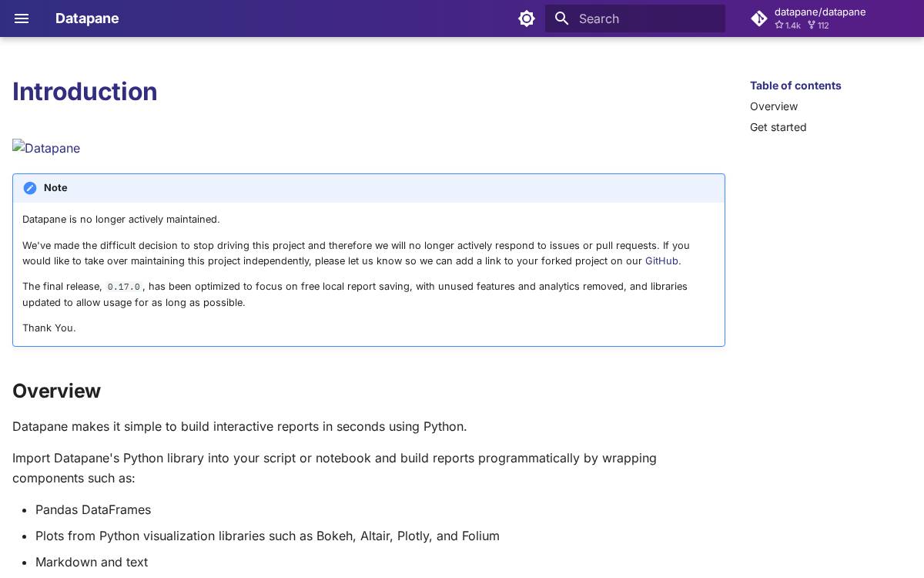This screenshot has height=578, width=924.
Task: Toggle the light/dark theme icon
Action: (x=527, y=18)
